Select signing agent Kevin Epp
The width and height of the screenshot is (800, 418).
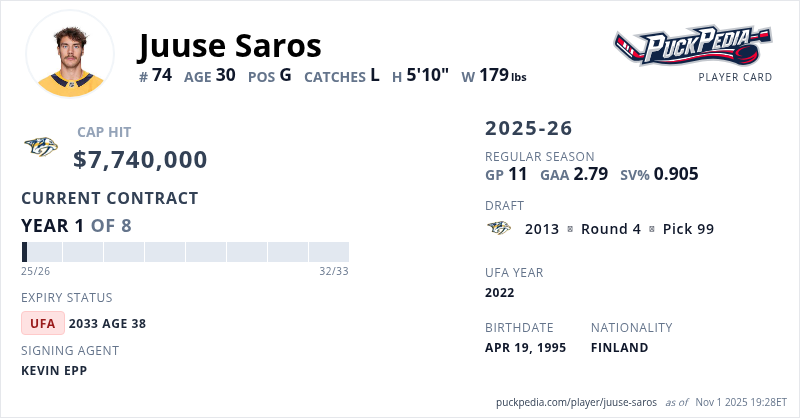[x=54, y=371]
